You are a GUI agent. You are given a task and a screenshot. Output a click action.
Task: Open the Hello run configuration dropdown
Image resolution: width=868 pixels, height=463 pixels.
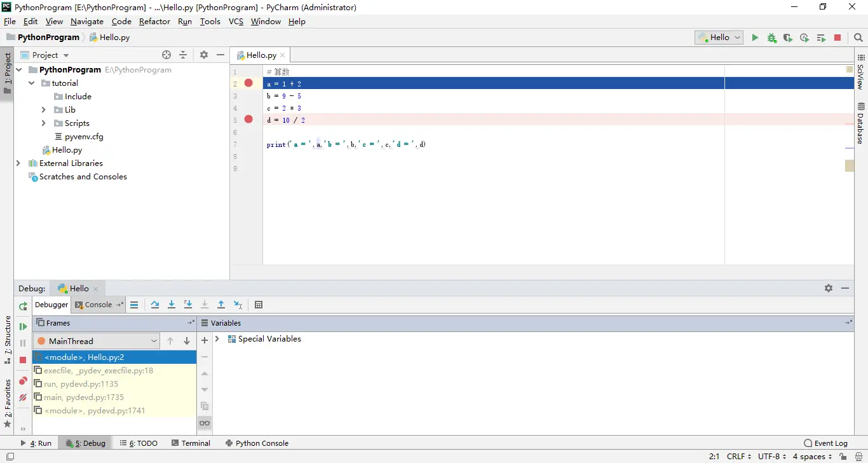719,38
